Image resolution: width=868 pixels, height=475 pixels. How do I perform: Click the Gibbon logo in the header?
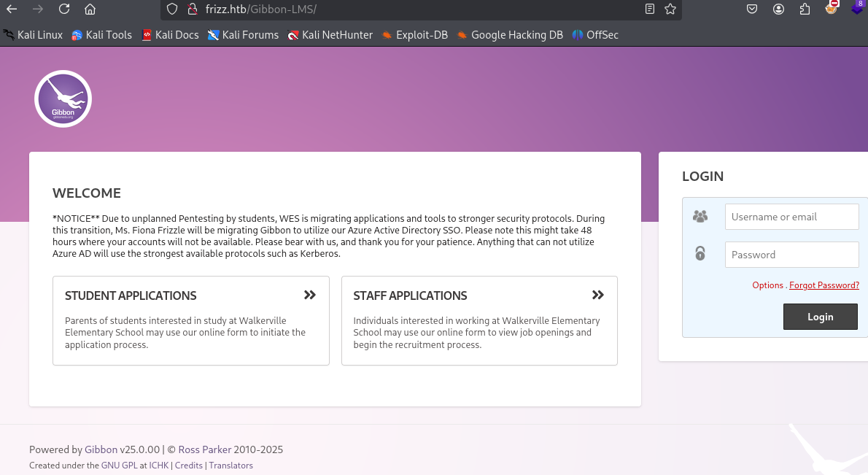[63, 99]
